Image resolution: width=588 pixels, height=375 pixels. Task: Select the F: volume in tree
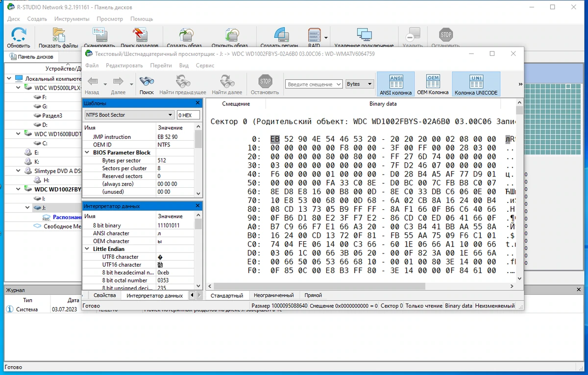tap(44, 97)
